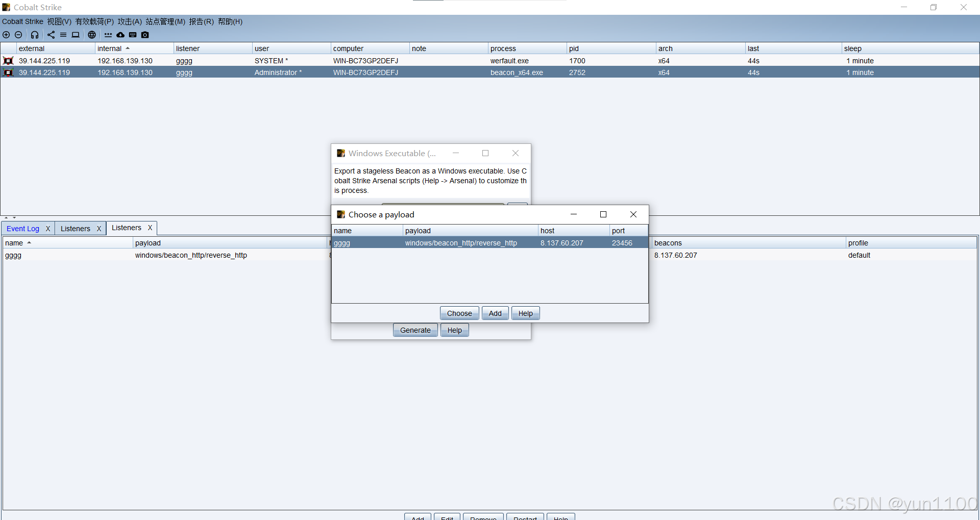980x520 pixels.
Task: Open the 攻击(A) menu
Action: pos(130,21)
